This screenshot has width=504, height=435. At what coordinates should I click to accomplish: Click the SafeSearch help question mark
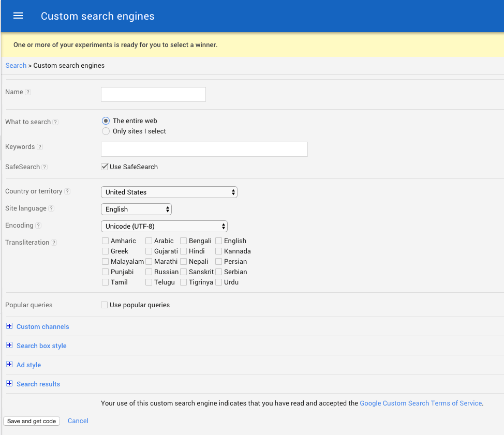[x=45, y=167]
